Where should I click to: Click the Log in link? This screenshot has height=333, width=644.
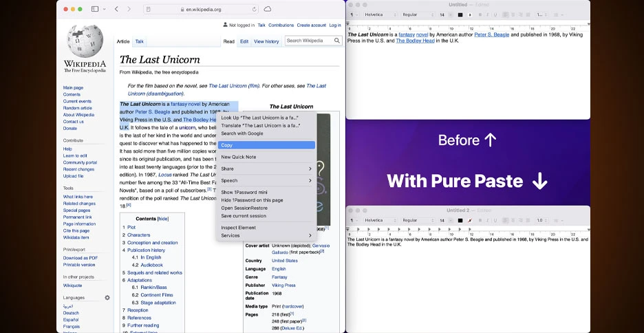click(335, 25)
